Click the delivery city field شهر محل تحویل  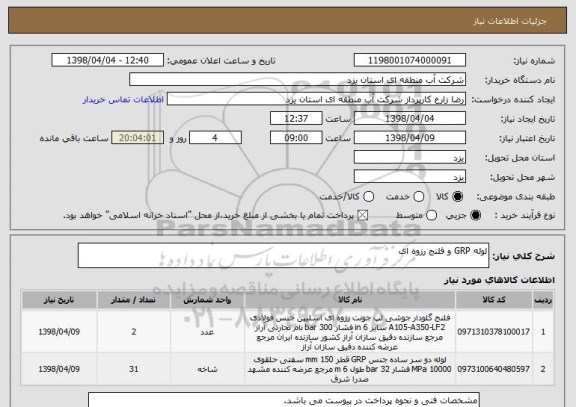point(410,177)
